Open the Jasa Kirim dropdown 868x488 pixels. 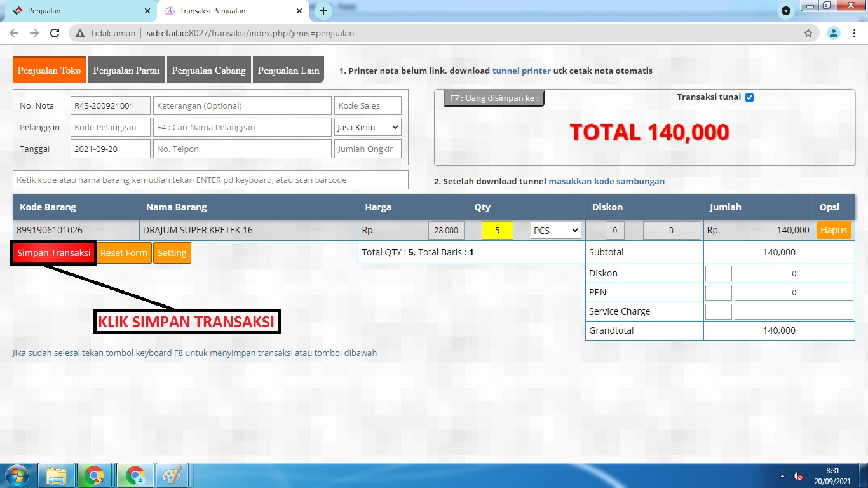[x=368, y=127]
